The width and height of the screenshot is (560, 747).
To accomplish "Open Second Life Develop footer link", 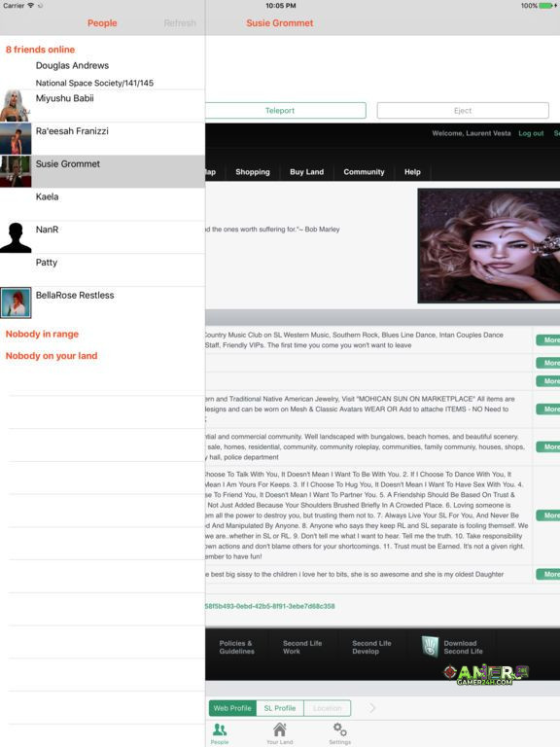I will [x=371, y=647].
